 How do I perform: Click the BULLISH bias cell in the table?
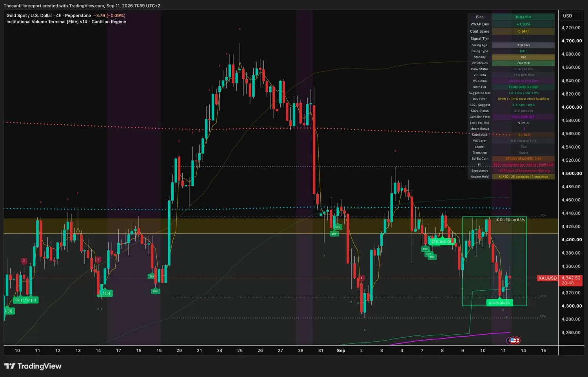coord(523,17)
